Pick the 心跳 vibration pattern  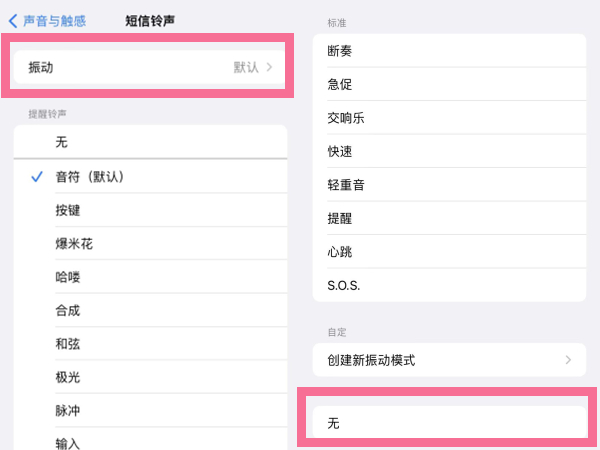[448, 251]
